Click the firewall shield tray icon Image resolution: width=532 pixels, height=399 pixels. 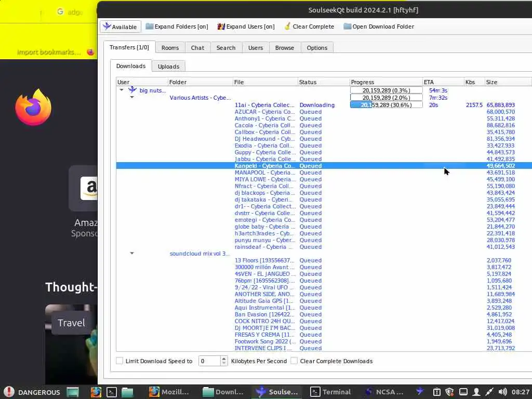pos(449,392)
